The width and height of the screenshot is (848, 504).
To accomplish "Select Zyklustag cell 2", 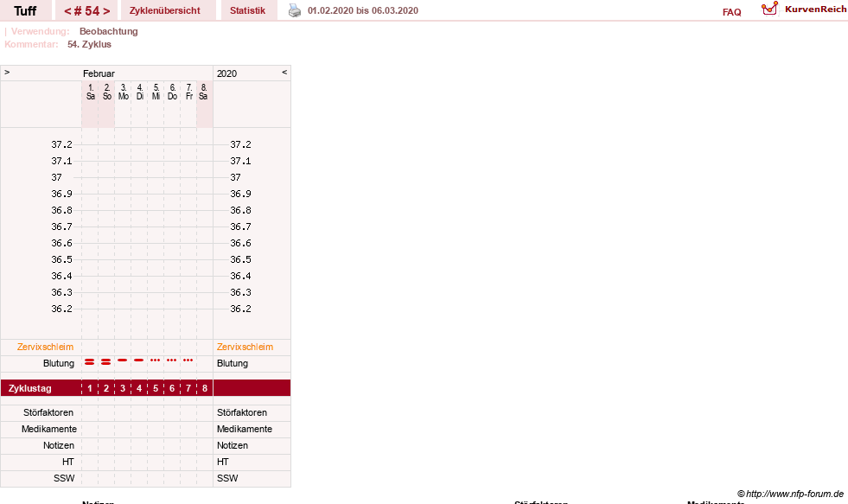I will (x=106, y=388).
